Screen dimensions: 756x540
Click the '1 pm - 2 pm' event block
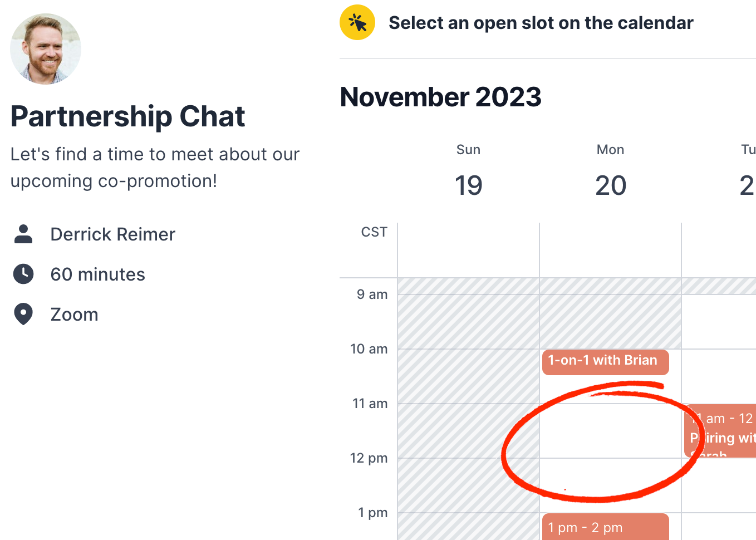point(605,527)
